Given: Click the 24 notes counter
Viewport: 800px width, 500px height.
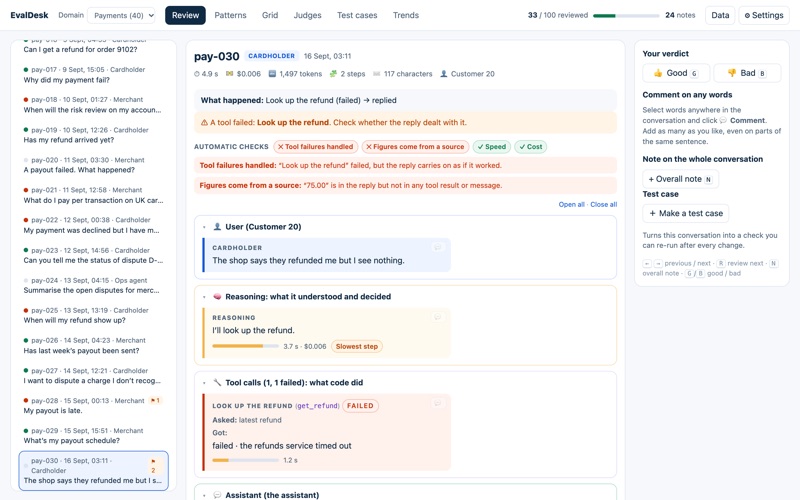Looking at the screenshot, I should point(680,15).
